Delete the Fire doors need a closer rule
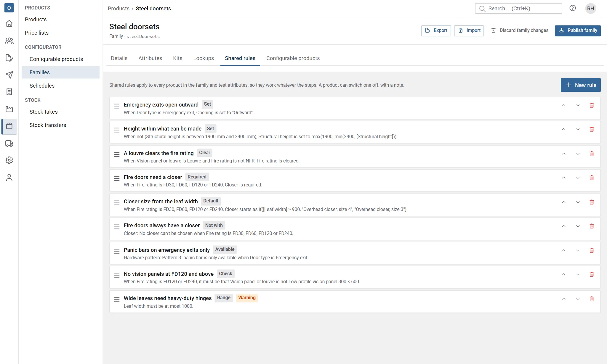 pos(592,178)
